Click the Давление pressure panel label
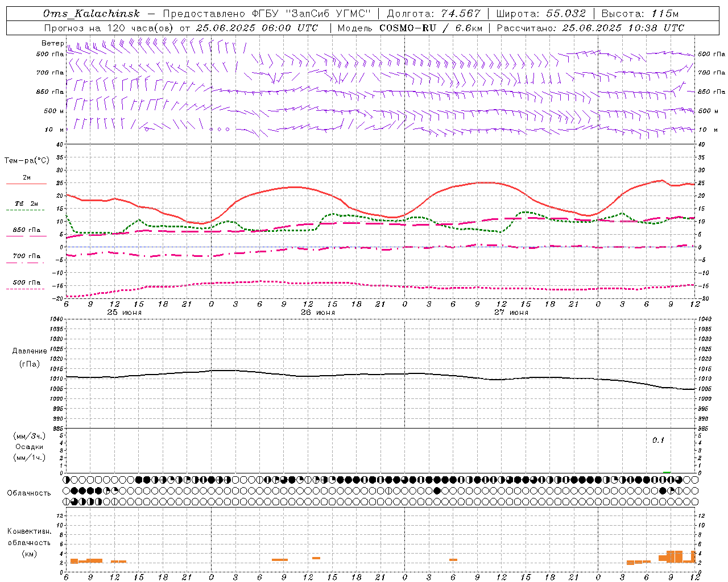The width and height of the screenshot is (728, 582). [x=30, y=351]
